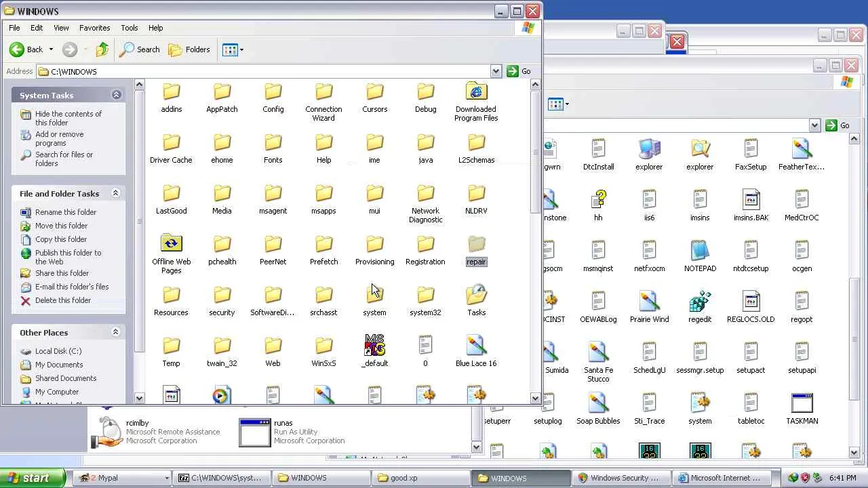This screenshot has width=868, height=488.
Task: Click 'Rename this folder' task link
Action: (66, 212)
